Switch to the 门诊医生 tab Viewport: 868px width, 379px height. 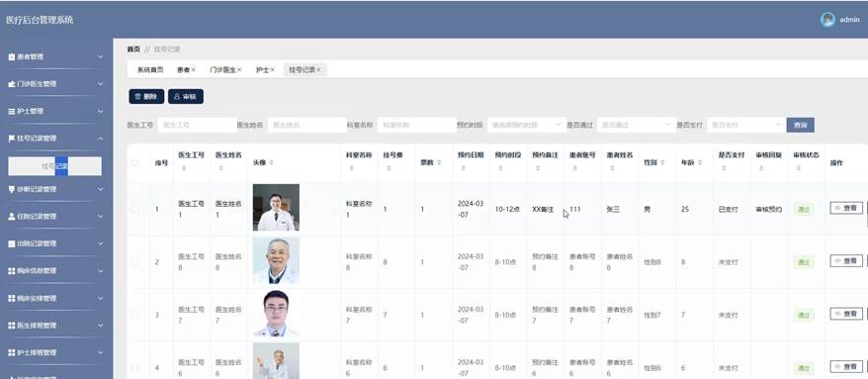coord(223,70)
